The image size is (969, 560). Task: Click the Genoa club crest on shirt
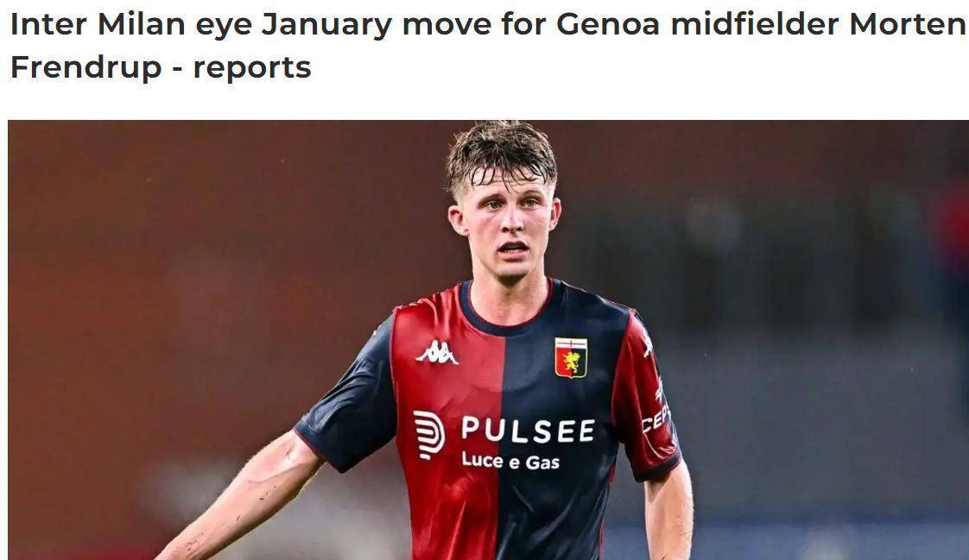pyautogui.click(x=570, y=357)
